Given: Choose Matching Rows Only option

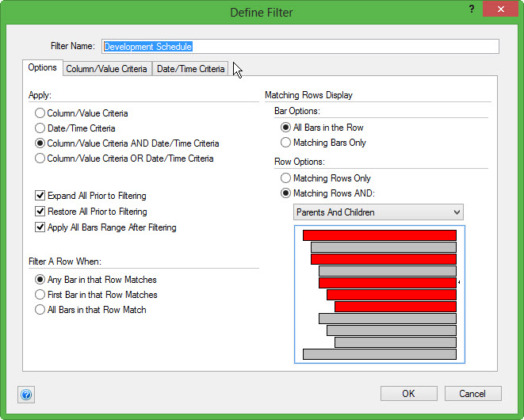Looking at the screenshot, I should pos(286,178).
